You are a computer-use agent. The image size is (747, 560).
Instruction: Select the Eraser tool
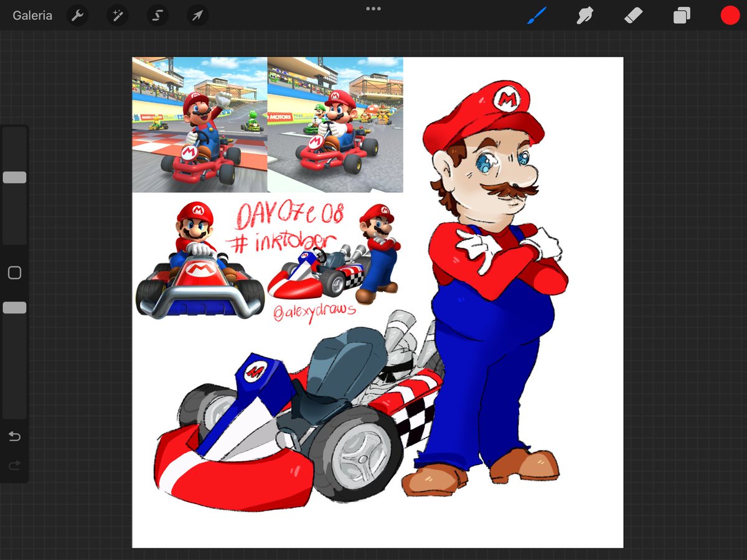pyautogui.click(x=633, y=16)
